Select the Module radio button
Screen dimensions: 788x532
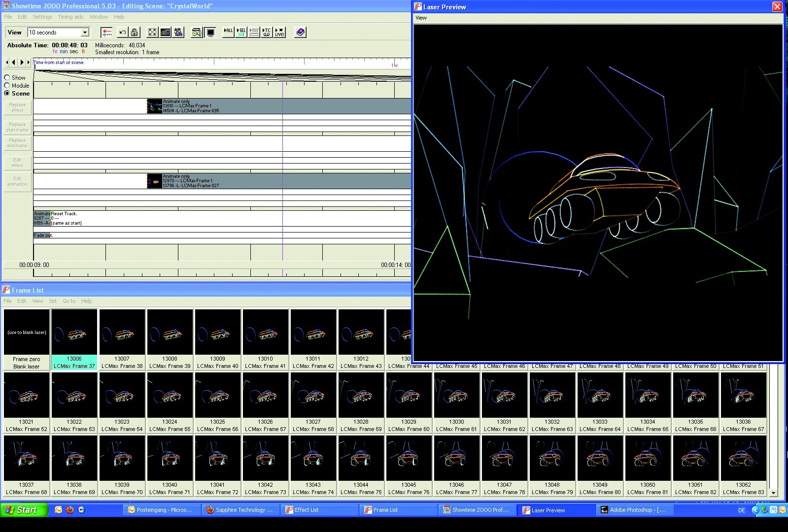7,85
